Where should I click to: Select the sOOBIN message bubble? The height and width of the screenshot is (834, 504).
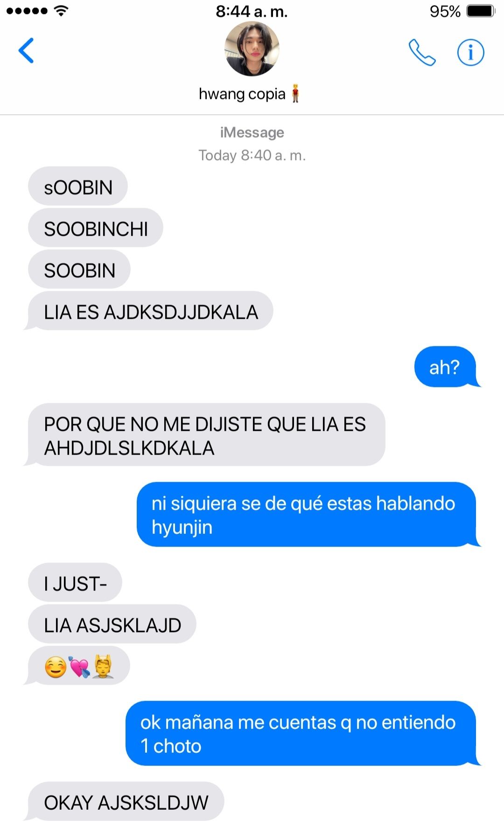[78, 186]
